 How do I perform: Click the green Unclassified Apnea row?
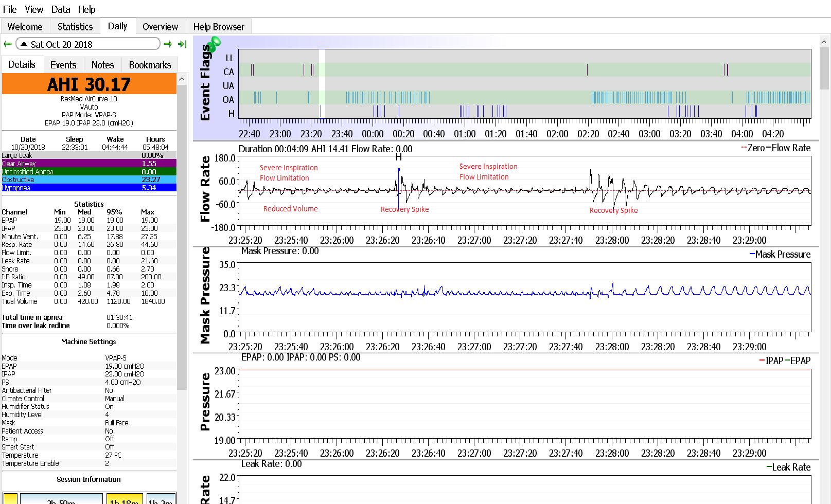89,172
